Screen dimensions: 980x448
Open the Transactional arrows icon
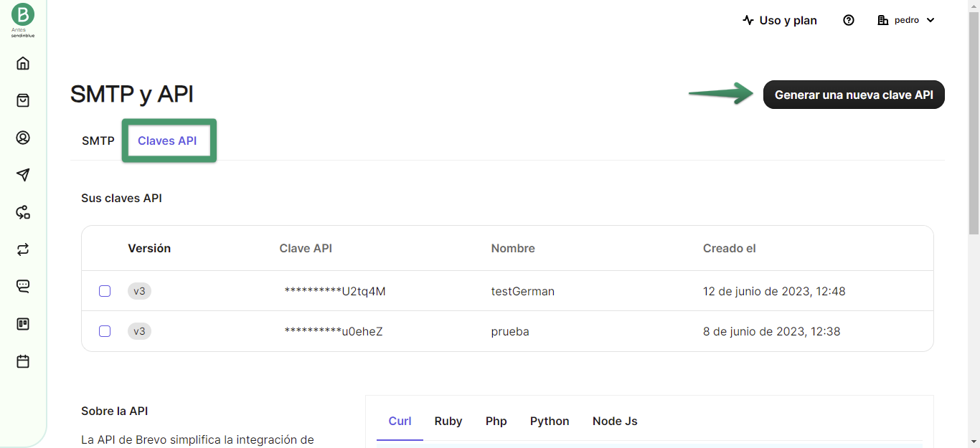click(23, 249)
